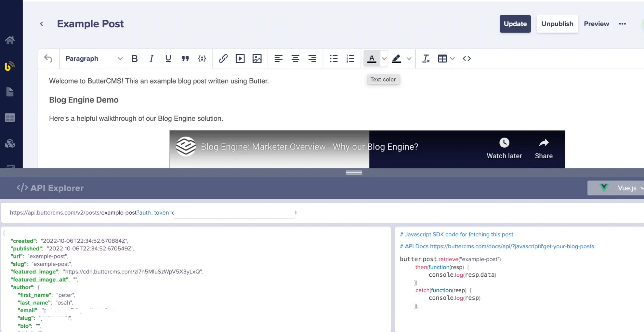Click the Blog Engine Demo heading
Viewport: 644px width, 332px height.
pyautogui.click(x=84, y=100)
